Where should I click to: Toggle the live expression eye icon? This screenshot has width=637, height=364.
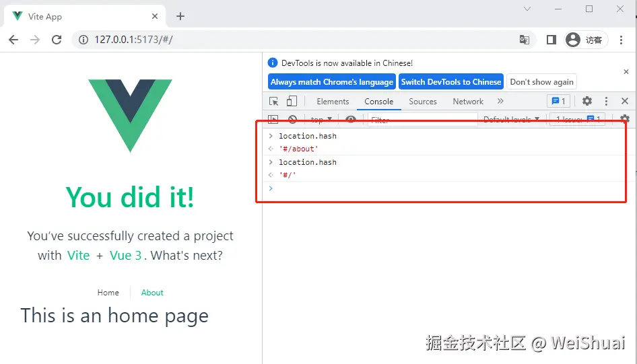coord(351,119)
